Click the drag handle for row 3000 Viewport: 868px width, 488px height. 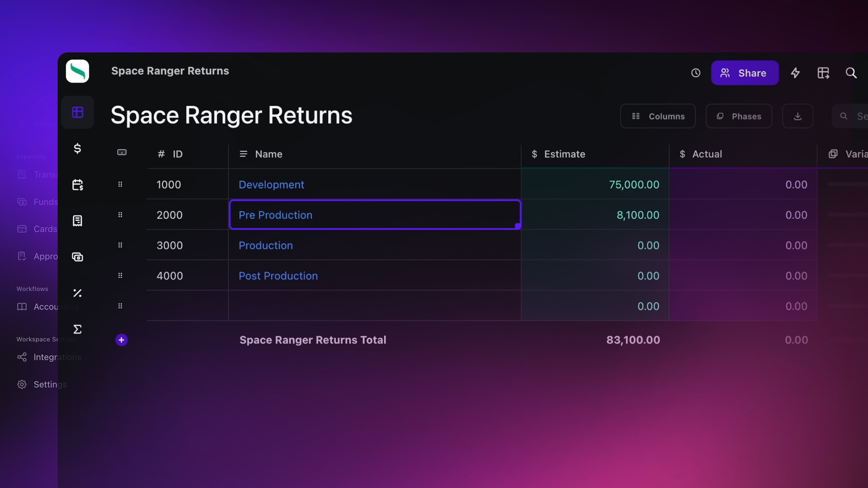click(x=120, y=245)
